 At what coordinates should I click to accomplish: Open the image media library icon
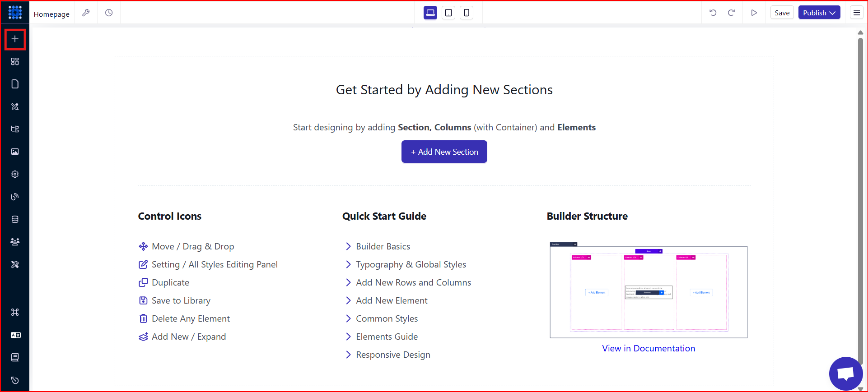click(x=15, y=152)
